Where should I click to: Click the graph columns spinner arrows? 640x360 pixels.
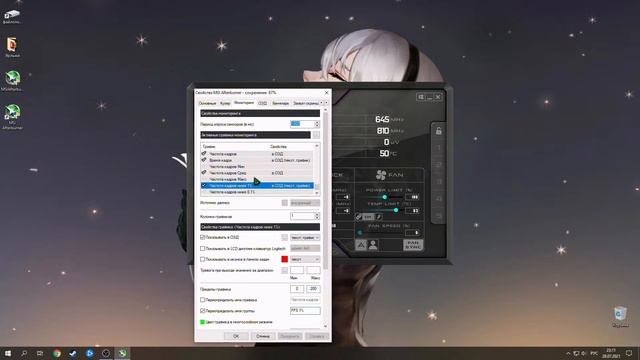(317, 216)
